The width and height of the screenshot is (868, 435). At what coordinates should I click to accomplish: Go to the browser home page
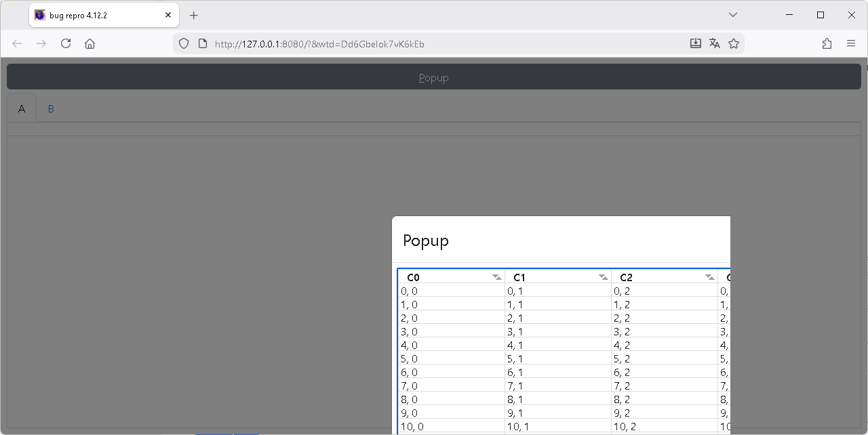point(90,43)
